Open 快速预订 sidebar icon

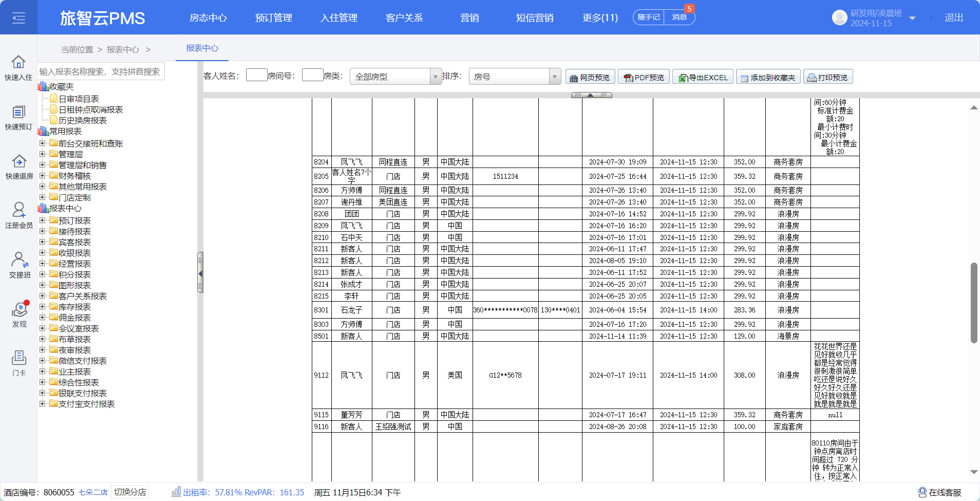(x=18, y=112)
